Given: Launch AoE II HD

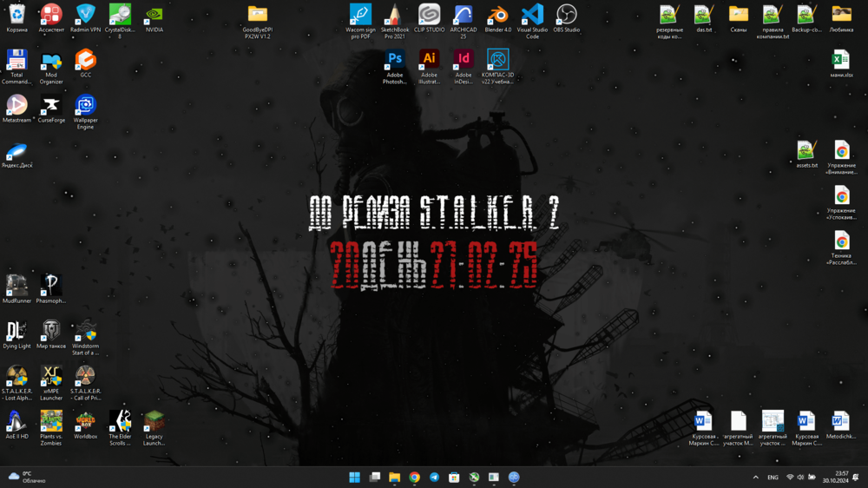Looking at the screenshot, I should [16, 425].
